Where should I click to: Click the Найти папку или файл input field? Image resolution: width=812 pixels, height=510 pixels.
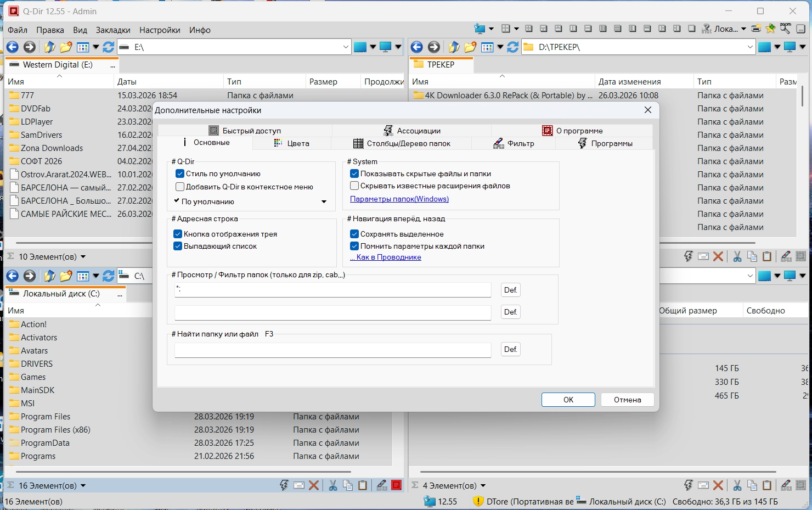pos(332,350)
